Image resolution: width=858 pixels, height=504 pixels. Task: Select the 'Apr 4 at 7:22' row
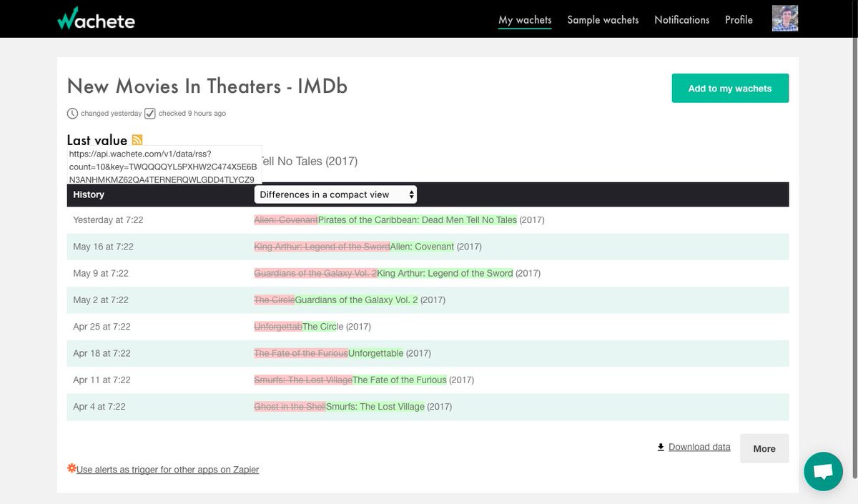click(x=428, y=407)
